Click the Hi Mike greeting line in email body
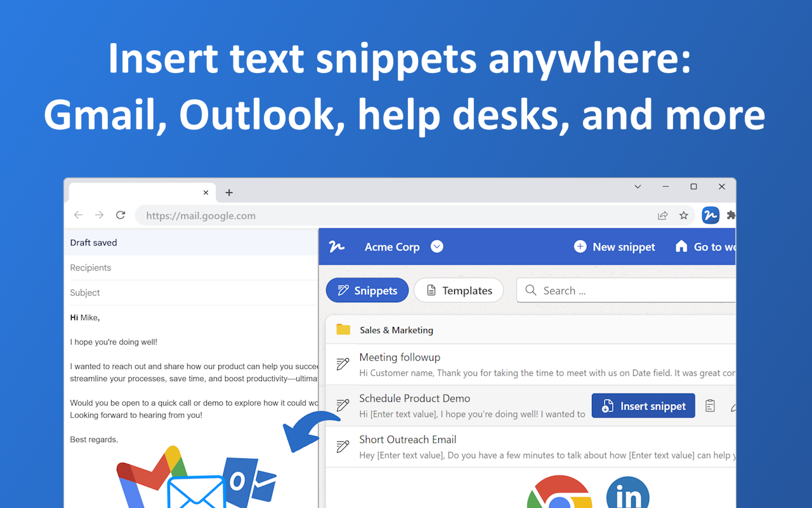Image resolution: width=812 pixels, height=508 pixels. (85, 317)
